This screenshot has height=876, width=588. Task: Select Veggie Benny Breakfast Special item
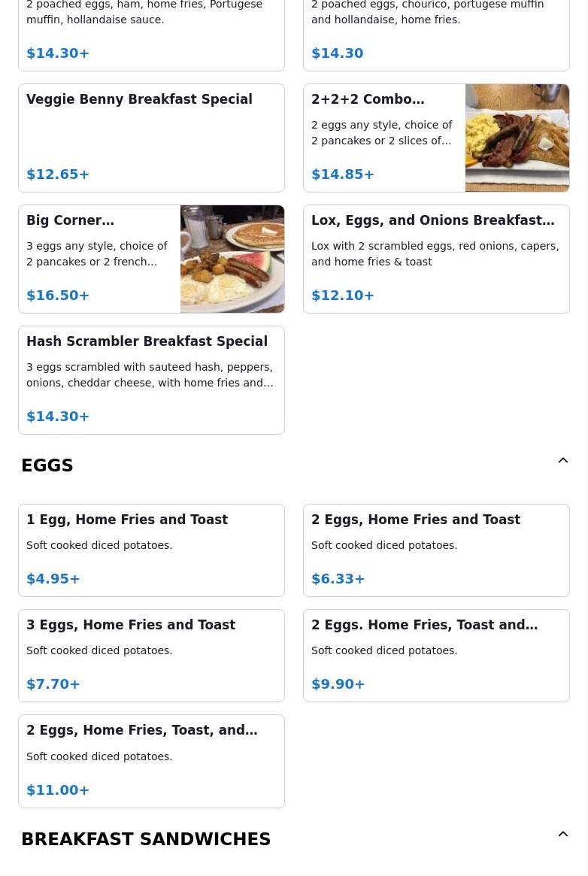pyautogui.click(x=151, y=138)
